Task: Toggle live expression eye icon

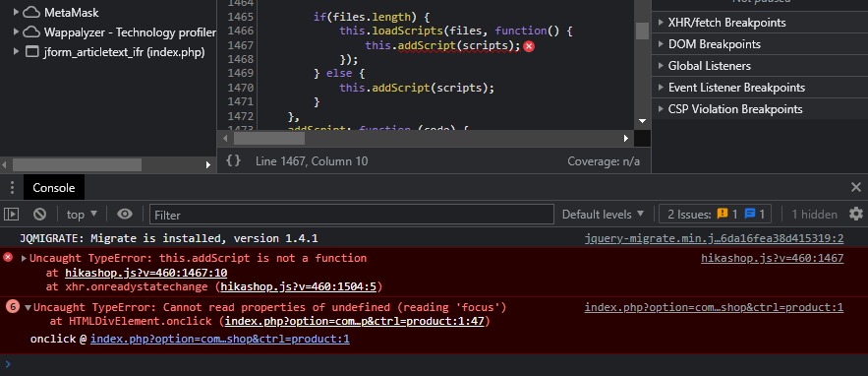Action: 125,214
